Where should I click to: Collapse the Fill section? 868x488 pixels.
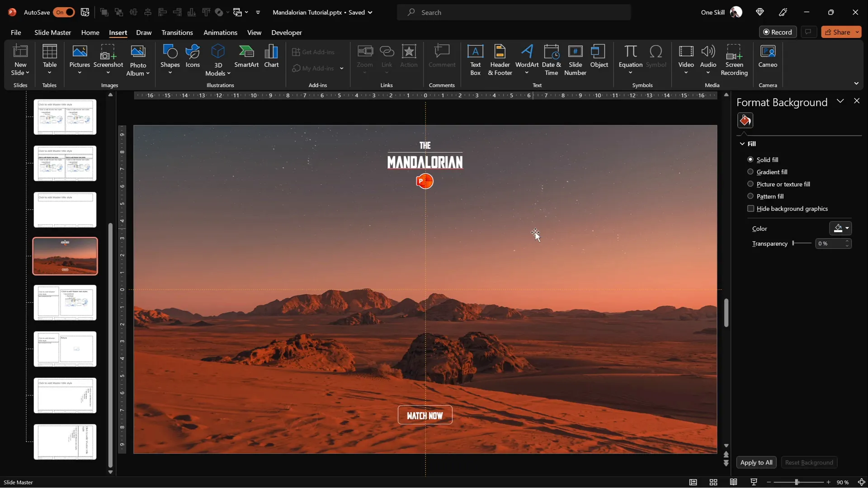click(742, 144)
